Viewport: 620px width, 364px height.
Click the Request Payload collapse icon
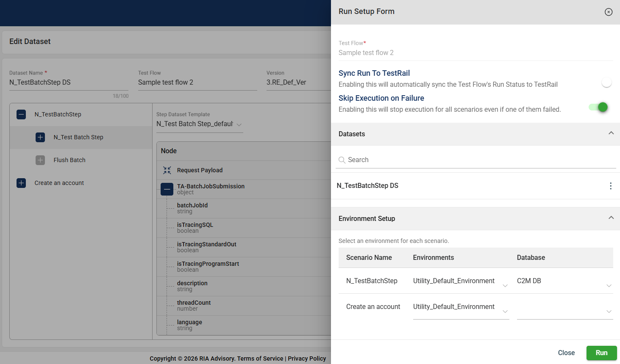coord(167,170)
